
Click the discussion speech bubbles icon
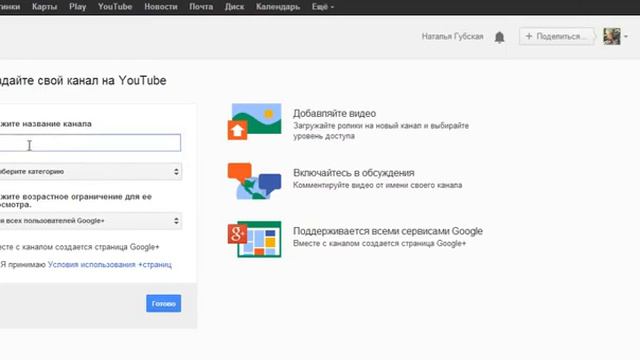pos(254,181)
